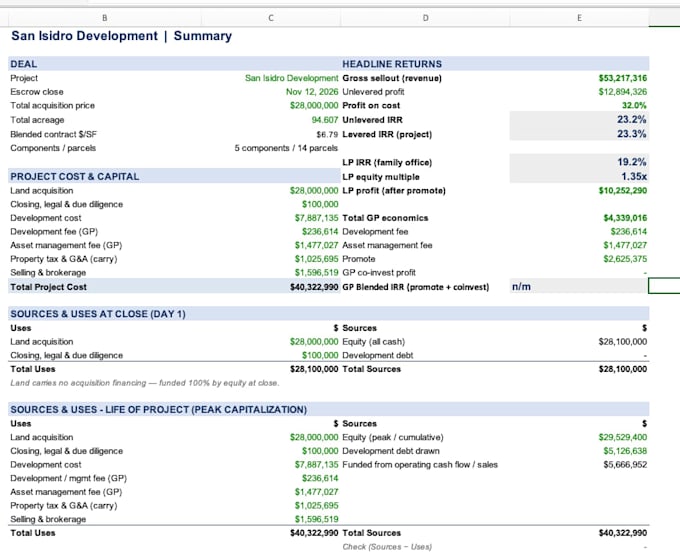This screenshot has width=680, height=552.
Task: Select Total Sources value $40,322,990 at bottom
Action: click(622, 533)
